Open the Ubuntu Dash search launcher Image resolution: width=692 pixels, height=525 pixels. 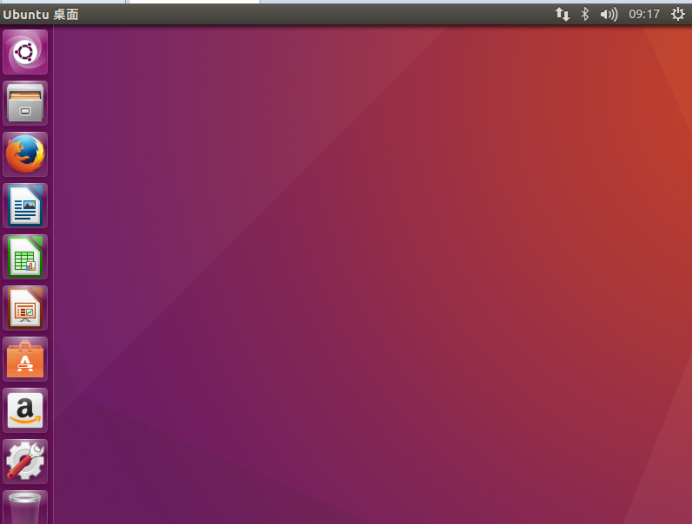point(25,52)
